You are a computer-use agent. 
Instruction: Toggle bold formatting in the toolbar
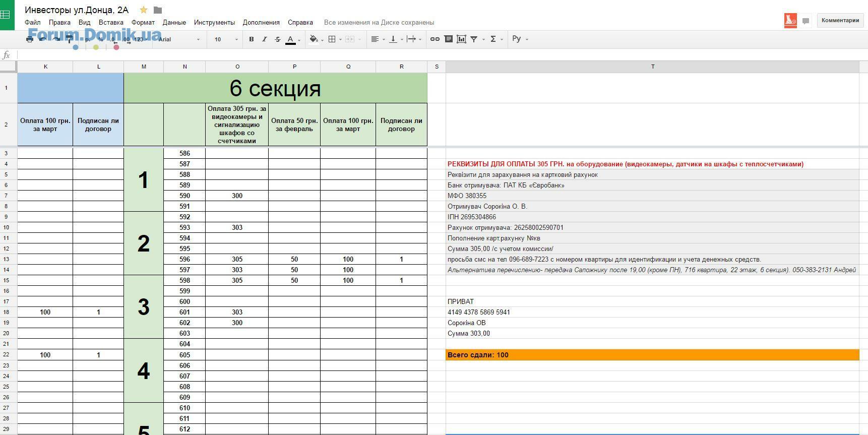click(x=251, y=39)
